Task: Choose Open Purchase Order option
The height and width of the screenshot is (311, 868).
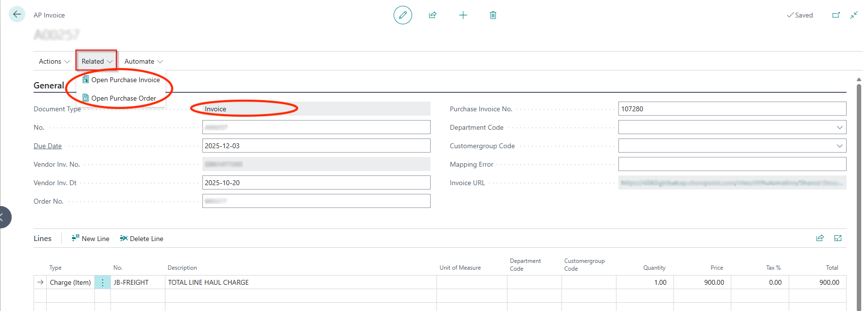Action: tap(123, 98)
